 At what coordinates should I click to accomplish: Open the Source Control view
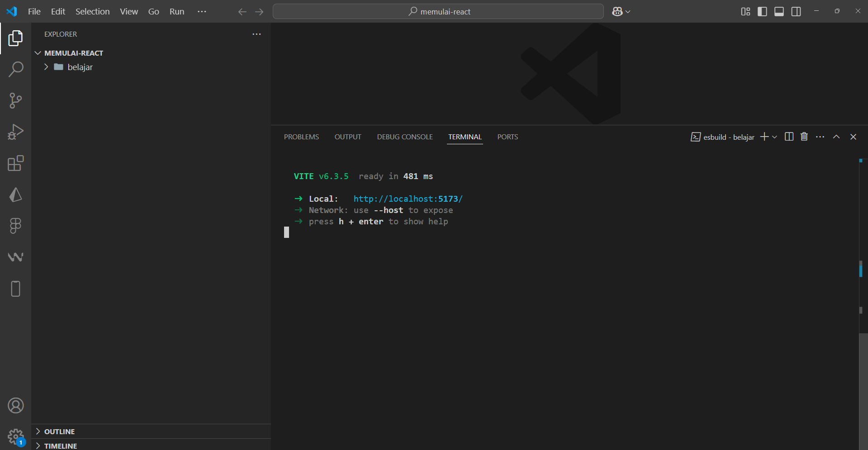[15, 100]
